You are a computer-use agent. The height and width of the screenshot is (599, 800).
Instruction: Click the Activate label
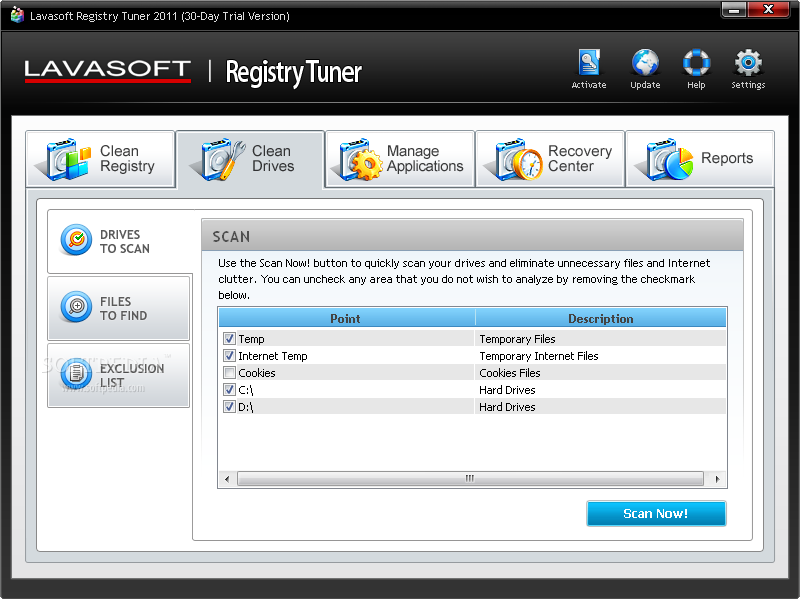[x=589, y=85]
